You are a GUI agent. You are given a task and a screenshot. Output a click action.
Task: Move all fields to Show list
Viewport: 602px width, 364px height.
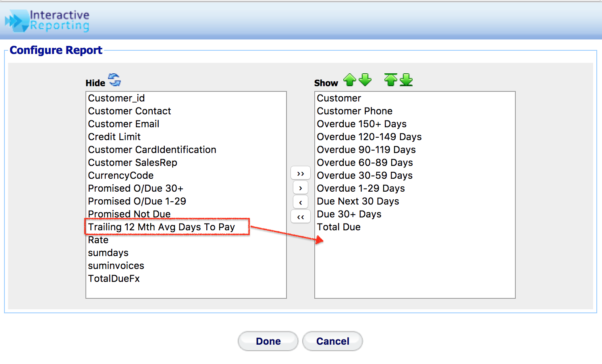[301, 173]
